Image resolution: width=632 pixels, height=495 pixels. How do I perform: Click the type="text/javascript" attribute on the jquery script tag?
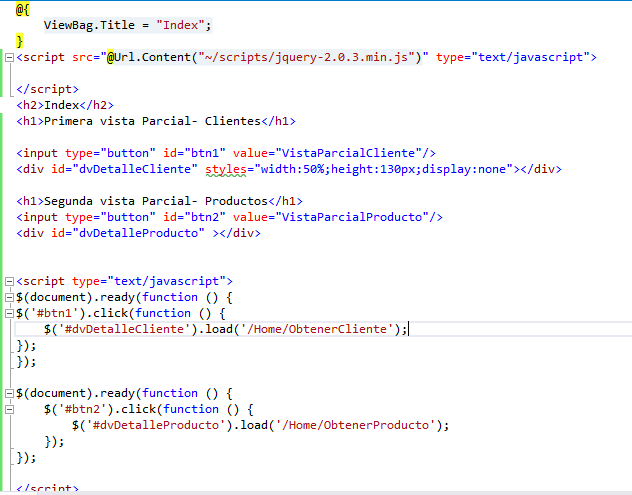[x=513, y=57]
